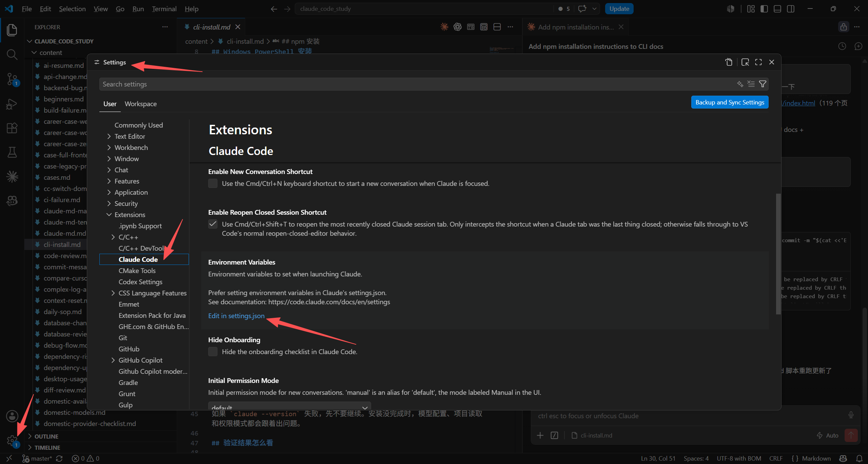Viewport: 868px width, 464px height.
Task: Click the AI sparkle search toggle icon
Action: [740, 84]
